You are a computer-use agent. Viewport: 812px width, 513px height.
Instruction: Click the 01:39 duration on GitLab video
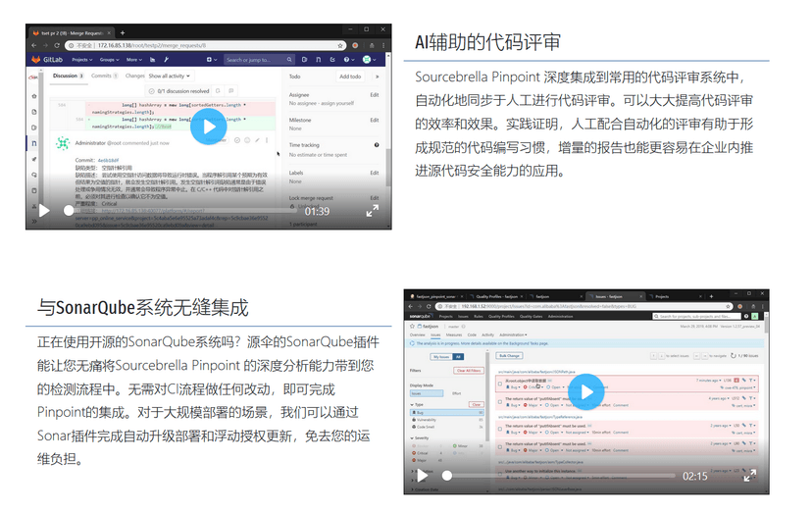(x=317, y=212)
